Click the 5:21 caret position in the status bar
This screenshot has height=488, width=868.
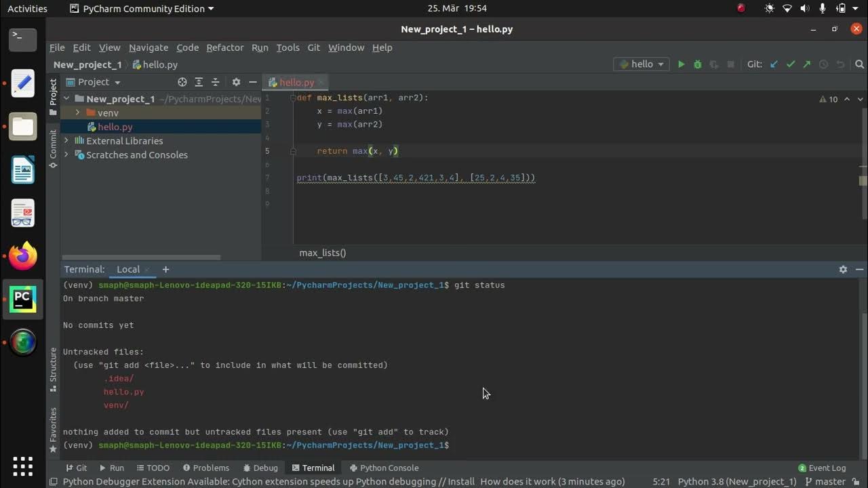click(x=661, y=481)
